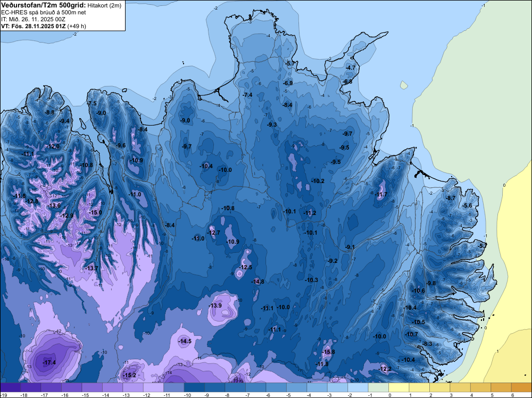Click the -13.9 temperature label
Screen dimensions: 532x398
215,306
